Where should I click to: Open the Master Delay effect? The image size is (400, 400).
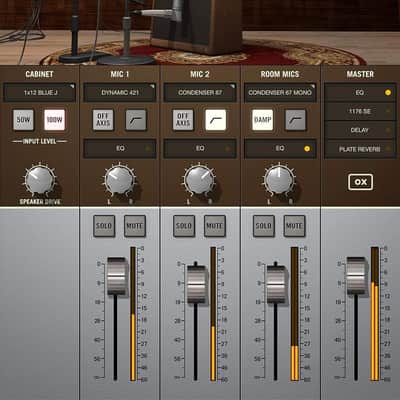(360, 130)
